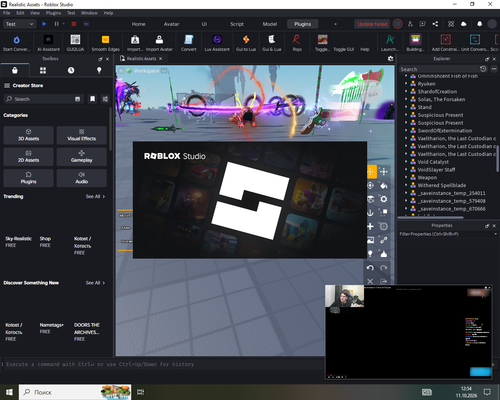Switch Toolbox to the inventory grid tab
The height and width of the screenshot is (400, 500).
(x=43, y=70)
